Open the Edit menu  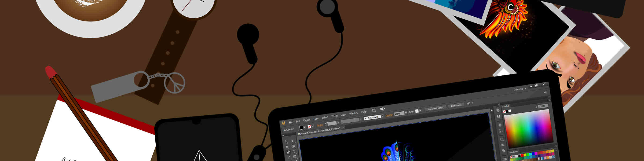pyautogui.click(x=298, y=121)
